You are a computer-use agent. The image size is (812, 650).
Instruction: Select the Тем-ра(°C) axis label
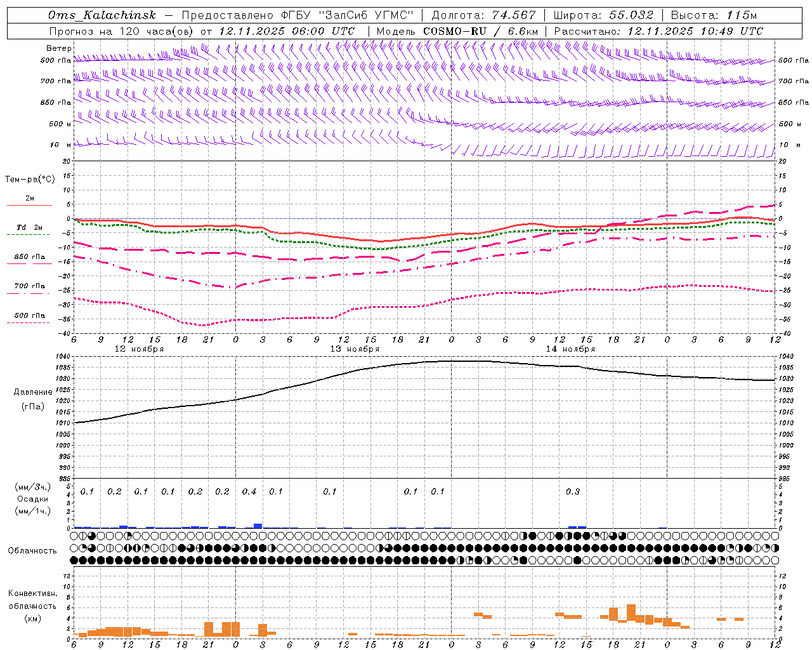[30, 180]
